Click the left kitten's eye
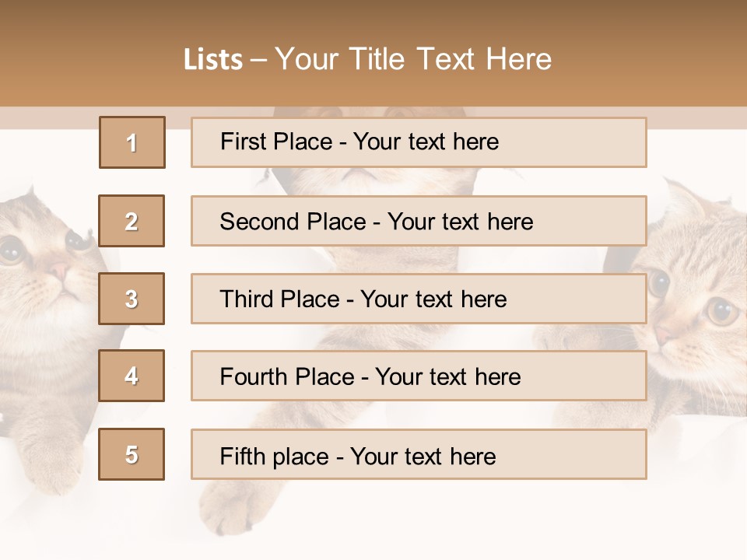 pyautogui.click(x=11, y=250)
